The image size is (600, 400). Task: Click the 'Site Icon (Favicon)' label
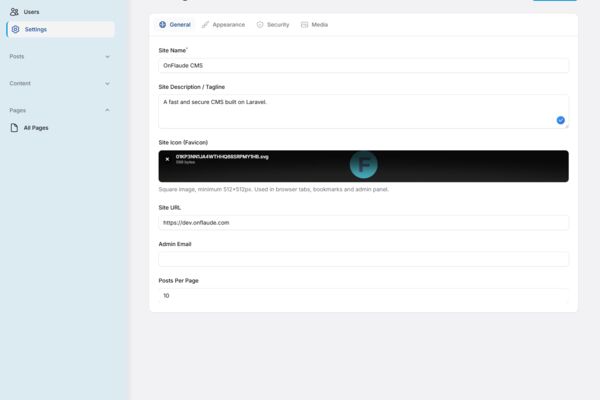pyautogui.click(x=183, y=142)
